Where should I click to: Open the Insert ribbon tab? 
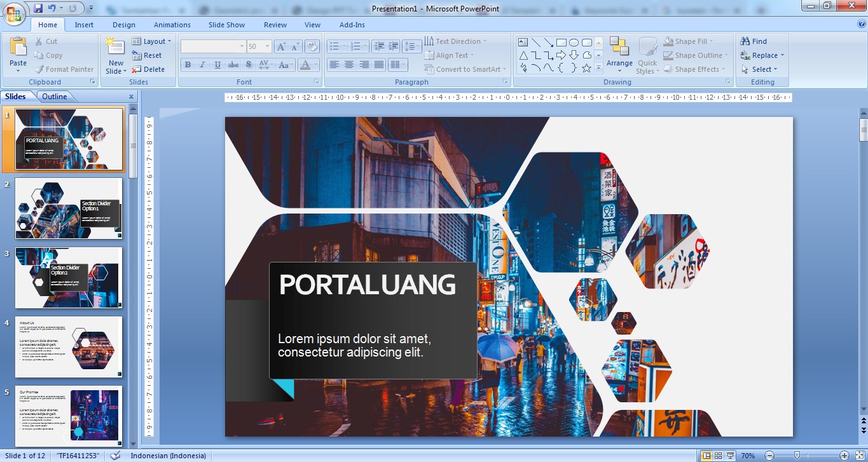tap(84, 25)
